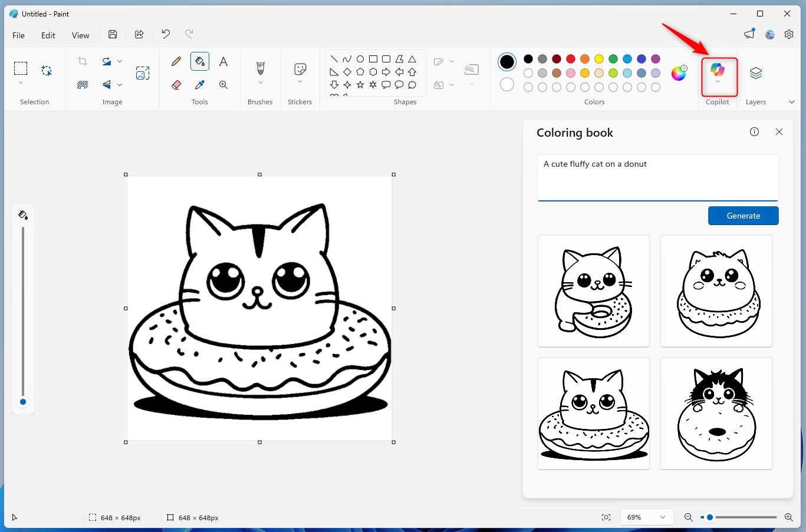Open the Crop tool
Screen dimensions: 806x532
[82, 61]
